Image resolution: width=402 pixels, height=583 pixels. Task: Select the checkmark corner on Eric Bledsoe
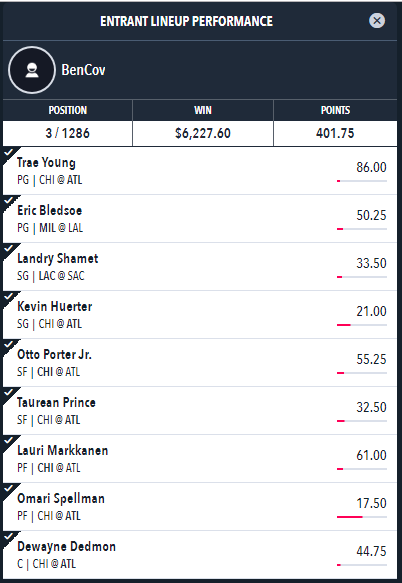9,201
